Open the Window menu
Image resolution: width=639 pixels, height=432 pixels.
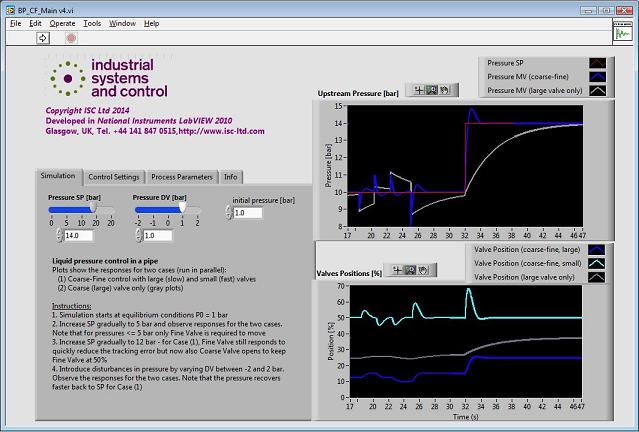coord(122,24)
